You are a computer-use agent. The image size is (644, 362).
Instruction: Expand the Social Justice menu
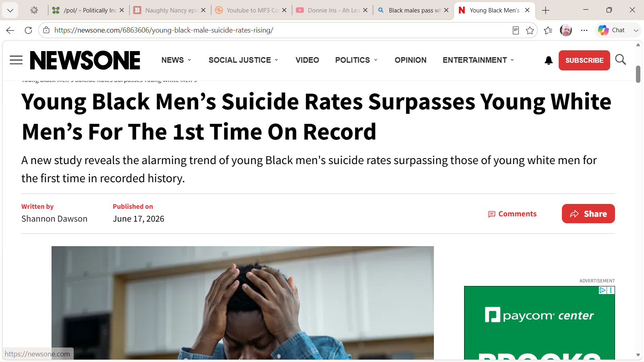click(x=244, y=60)
